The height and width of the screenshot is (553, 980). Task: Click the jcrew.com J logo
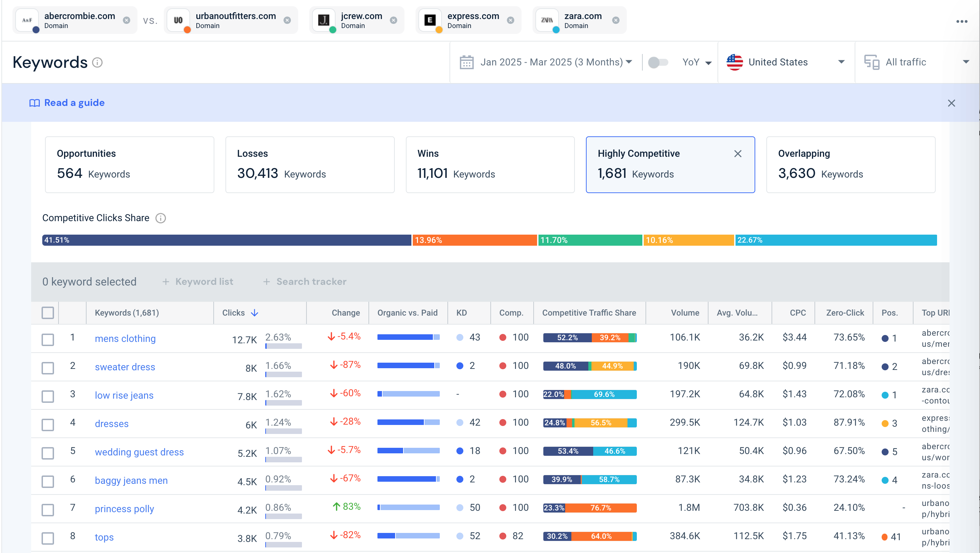pyautogui.click(x=323, y=20)
